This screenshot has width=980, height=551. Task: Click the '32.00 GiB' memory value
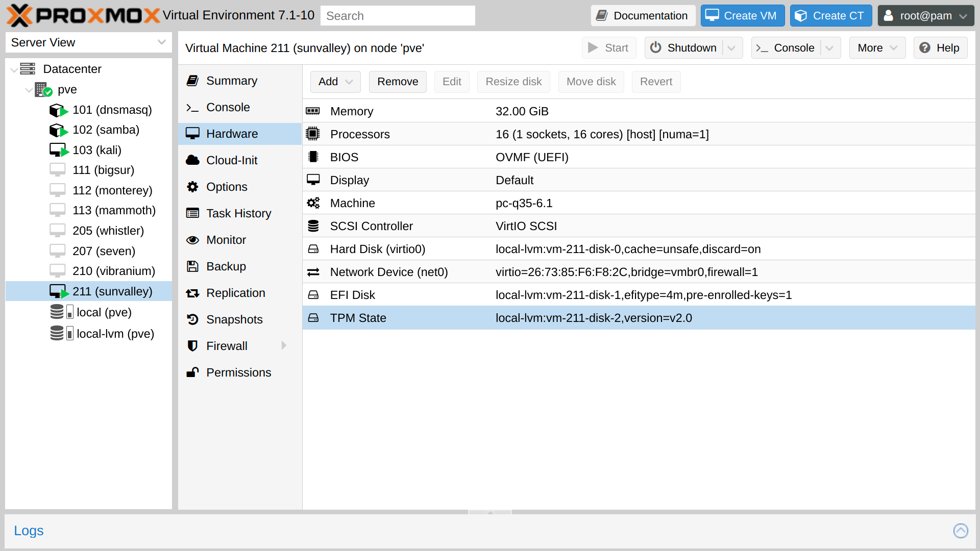pos(522,111)
